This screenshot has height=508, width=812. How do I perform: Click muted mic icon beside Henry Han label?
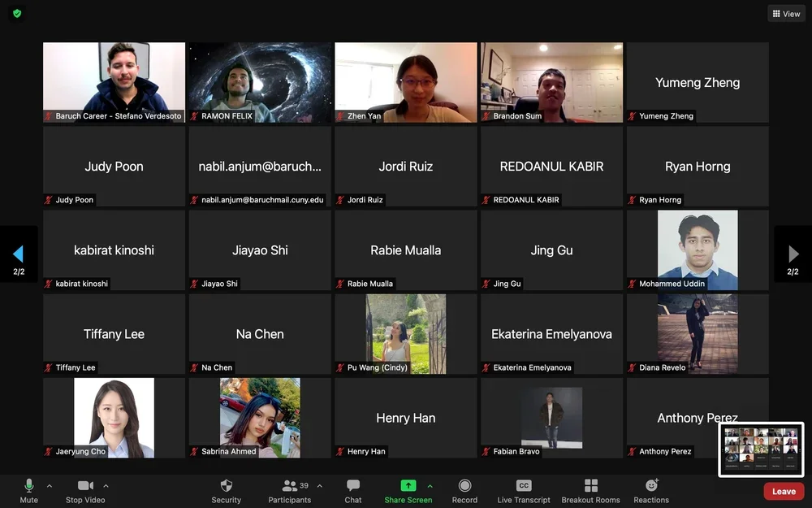340,451
